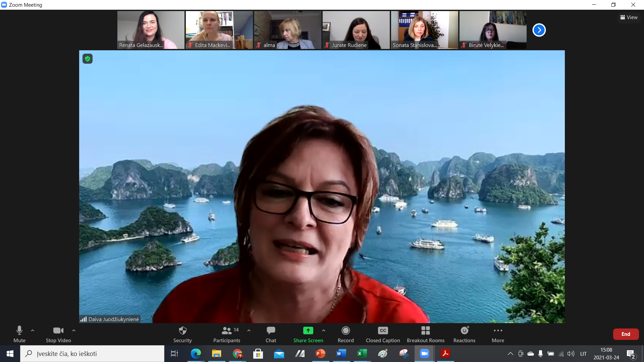Viewport: 644px width, 362px height.
Task: Open the Security shield menu
Action: tap(182, 334)
